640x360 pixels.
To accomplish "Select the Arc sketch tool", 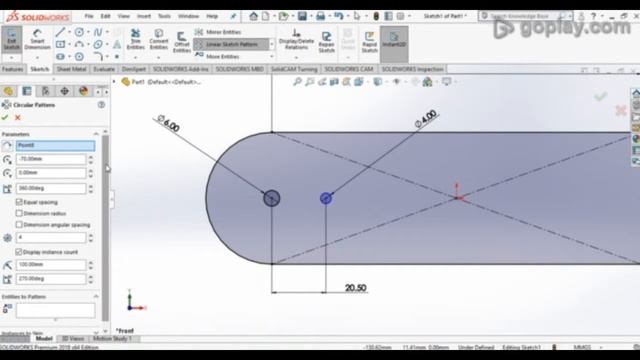I will 79,44.
